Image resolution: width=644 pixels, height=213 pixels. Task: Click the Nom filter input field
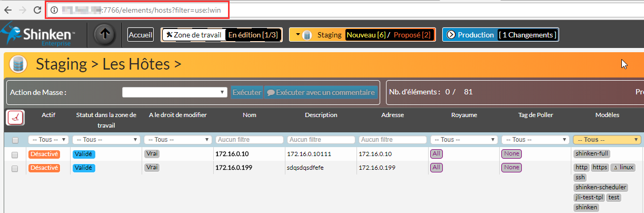click(249, 140)
